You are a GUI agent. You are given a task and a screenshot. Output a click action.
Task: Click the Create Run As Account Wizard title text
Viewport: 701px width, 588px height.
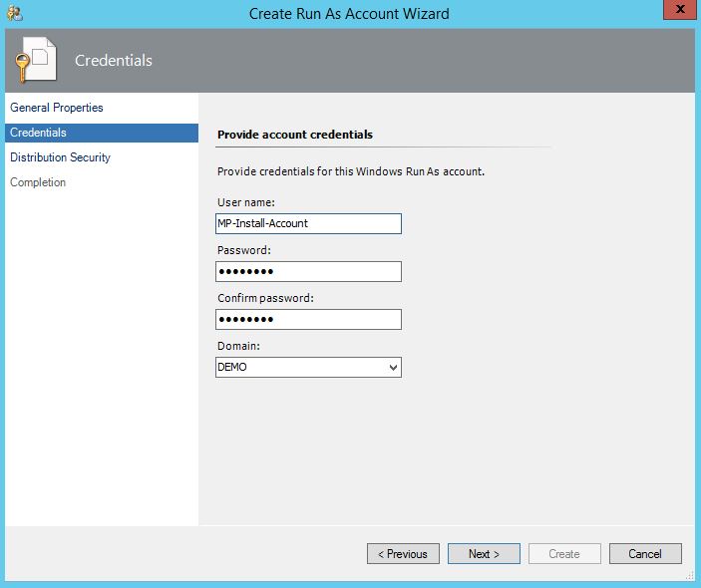point(349,13)
